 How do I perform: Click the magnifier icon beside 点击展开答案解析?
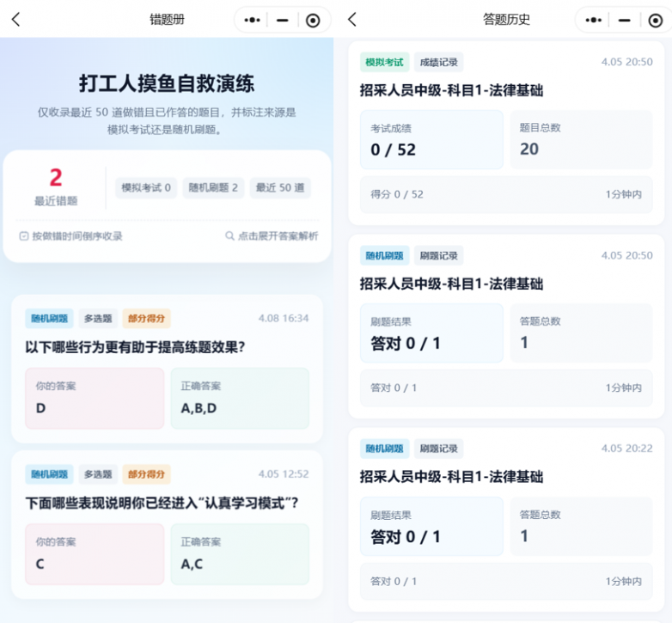point(229,235)
